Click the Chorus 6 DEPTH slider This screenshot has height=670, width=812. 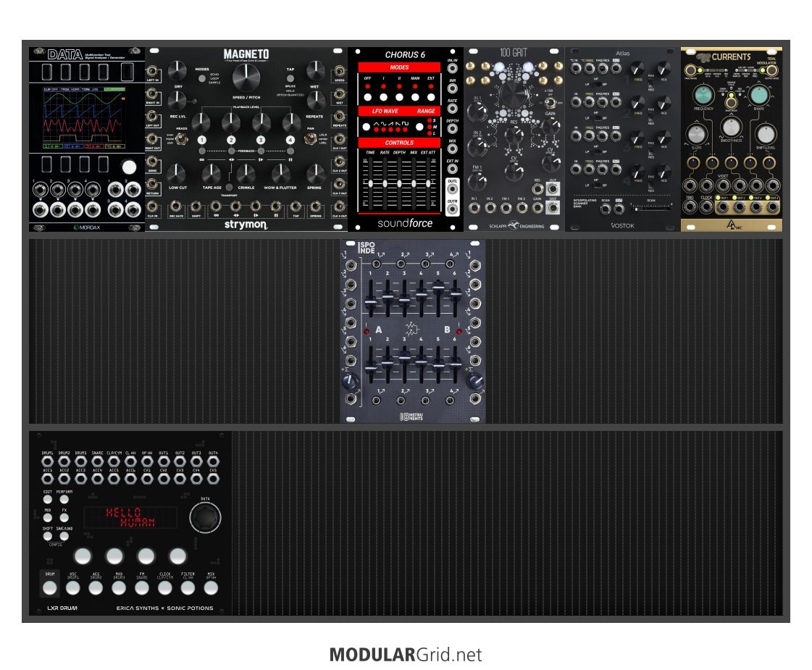pos(399,183)
